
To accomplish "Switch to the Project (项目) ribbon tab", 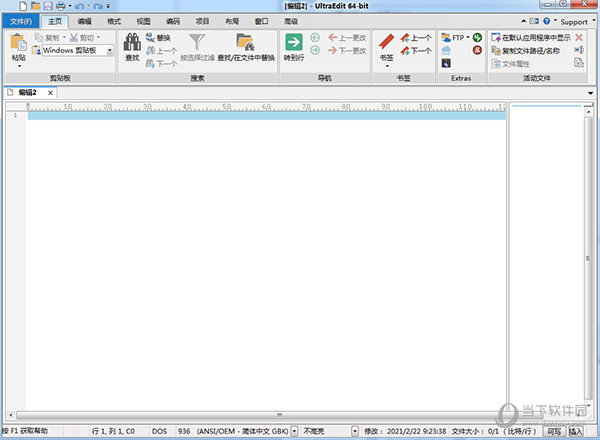I will click(x=202, y=21).
